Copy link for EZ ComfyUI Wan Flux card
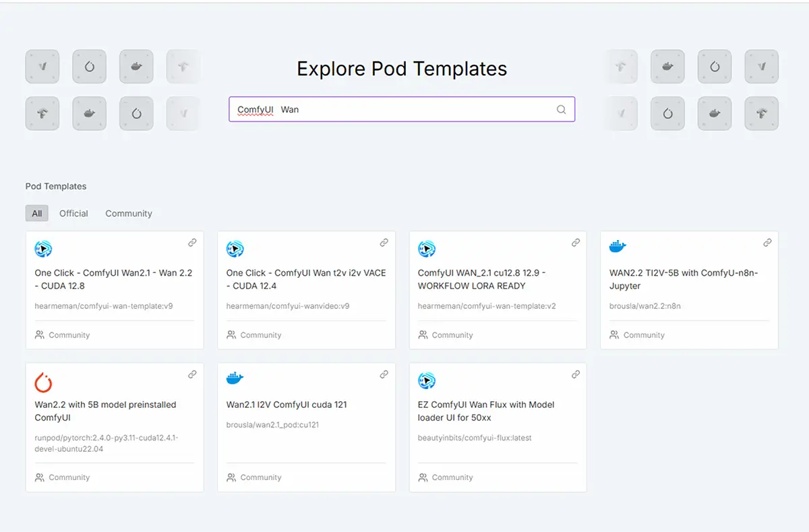The width and height of the screenshot is (809, 532). [x=576, y=374]
